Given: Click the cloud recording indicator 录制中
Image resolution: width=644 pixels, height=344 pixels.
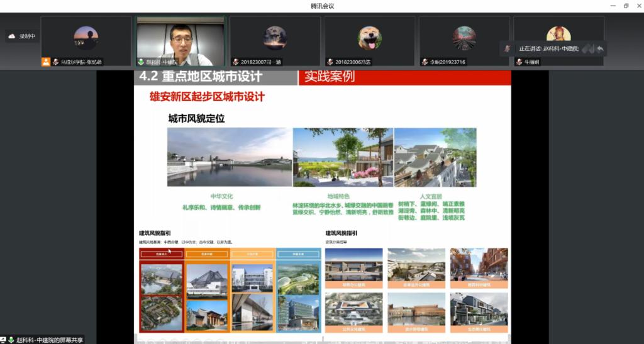Looking at the screenshot, I should tap(23, 36).
